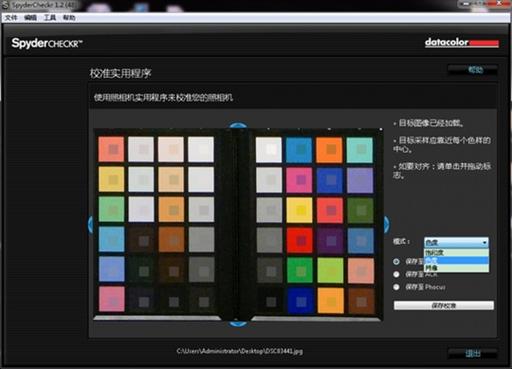Click the dark purple patch
The height and width of the screenshot is (369, 512).
(330, 240)
